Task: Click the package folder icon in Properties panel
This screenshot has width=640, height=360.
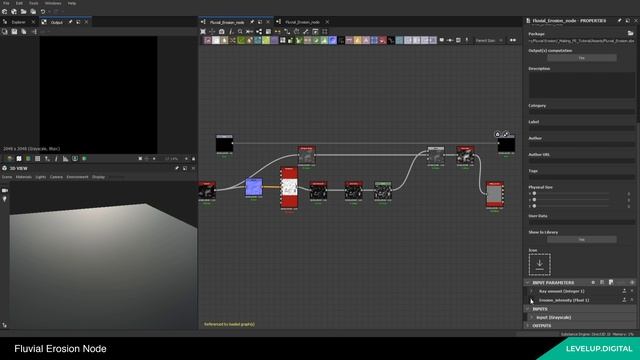Action: 631,33
